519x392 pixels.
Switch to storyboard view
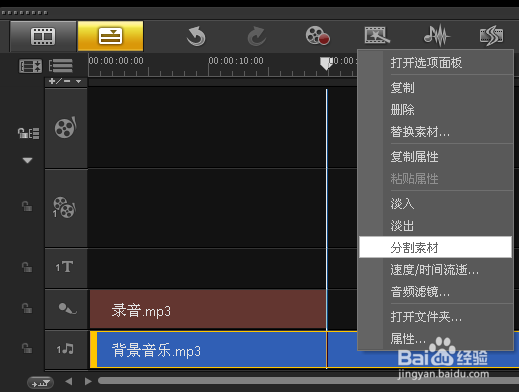pyautogui.click(x=43, y=36)
